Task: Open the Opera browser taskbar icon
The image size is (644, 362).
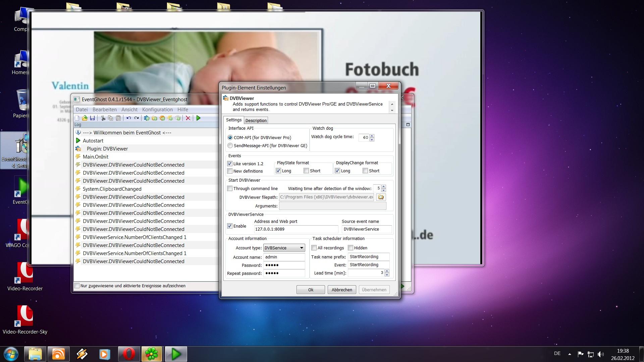Action: [129, 354]
